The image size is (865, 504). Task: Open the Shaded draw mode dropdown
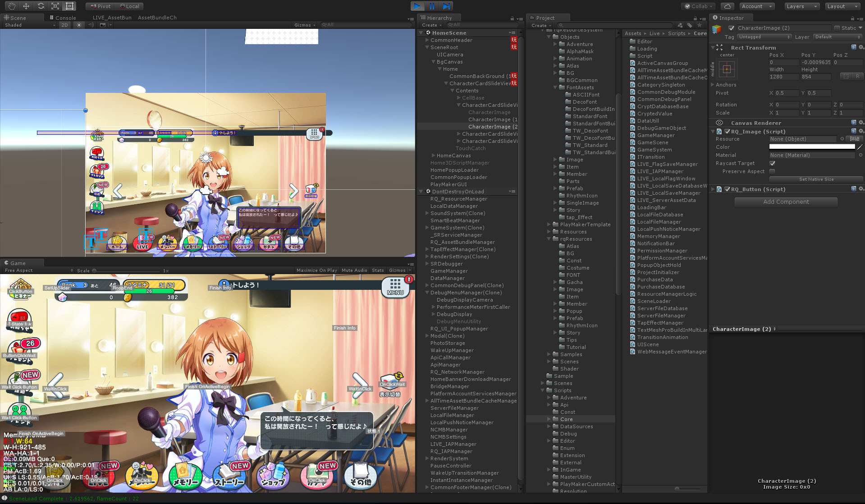pos(30,25)
